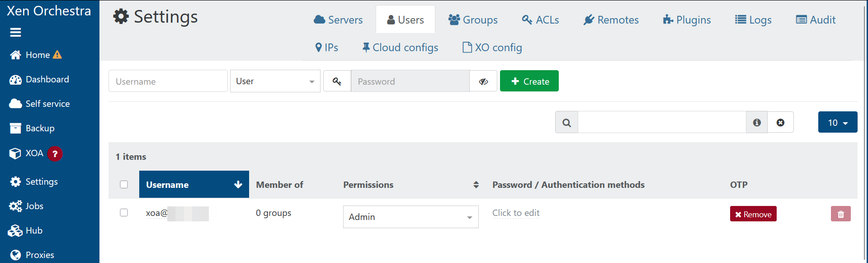Click the OTP column header
The width and height of the screenshot is (868, 263).
pos(739,185)
